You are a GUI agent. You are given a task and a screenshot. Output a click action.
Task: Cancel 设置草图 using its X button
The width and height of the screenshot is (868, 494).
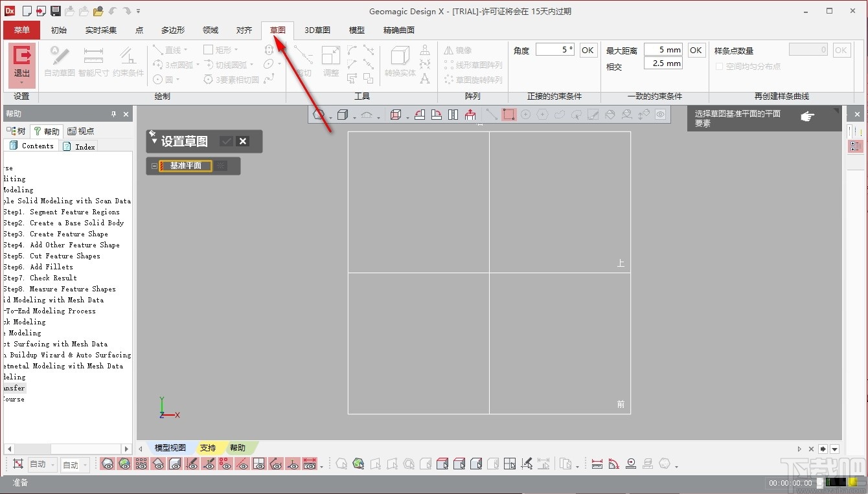pyautogui.click(x=243, y=141)
